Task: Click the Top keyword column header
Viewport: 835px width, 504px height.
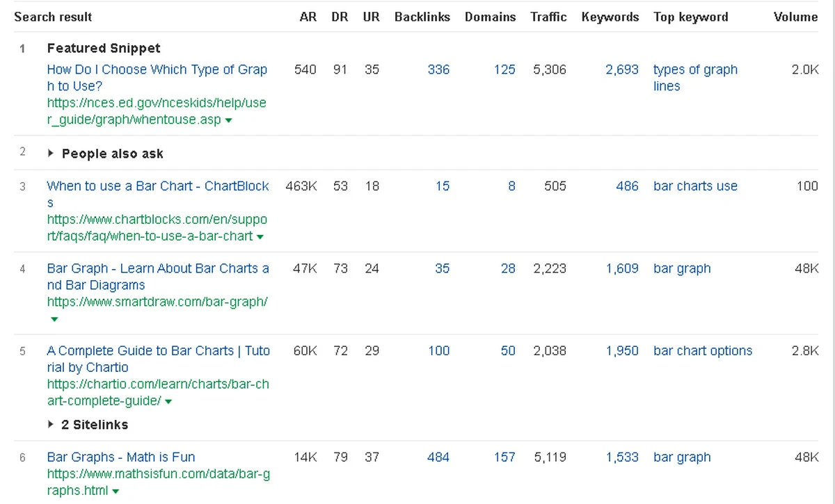Action: click(691, 17)
